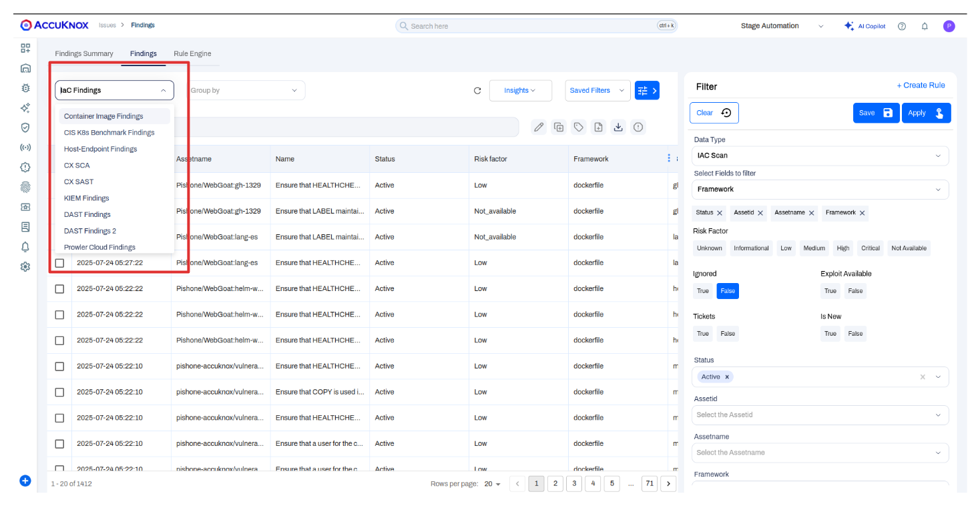Click the refresh icon beside Insights
The height and width of the screenshot is (506, 980).
[x=477, y=91]
